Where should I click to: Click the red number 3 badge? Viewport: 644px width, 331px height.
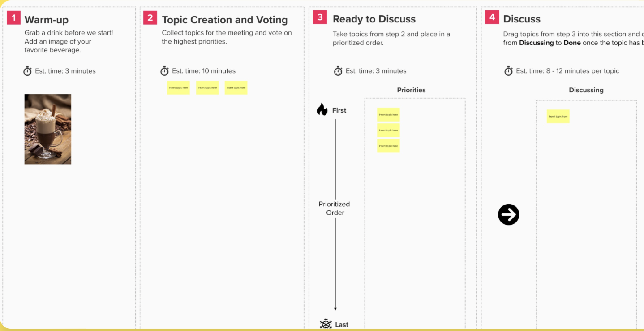(x=320, y=17)
